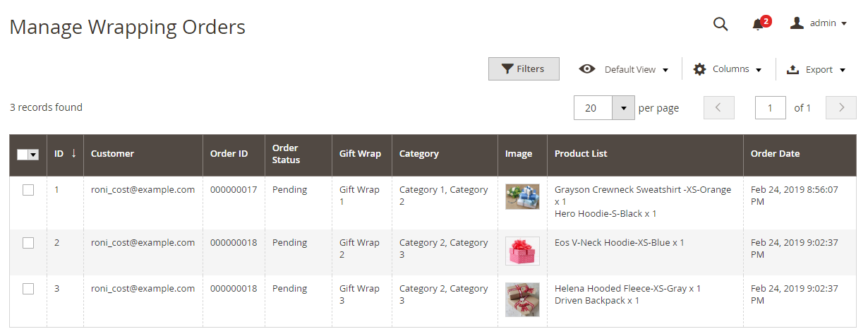This screenshot has width=868, height=334.
Task: Click the admin user account icon
Action: 797,23
